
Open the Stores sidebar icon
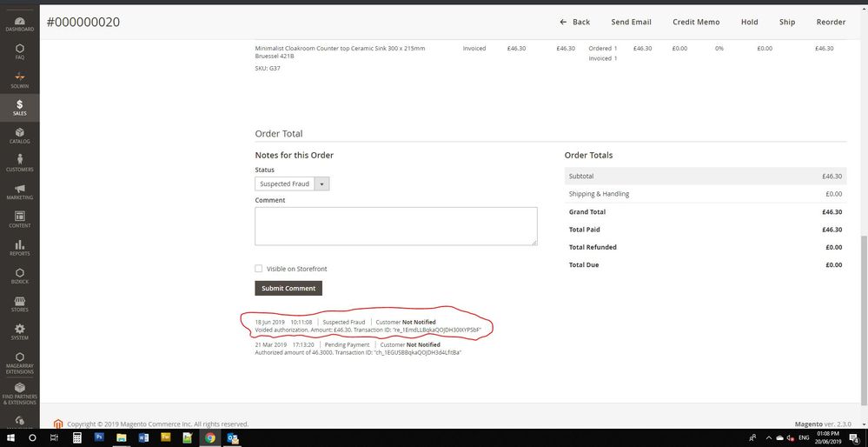[x=19, y=304]
